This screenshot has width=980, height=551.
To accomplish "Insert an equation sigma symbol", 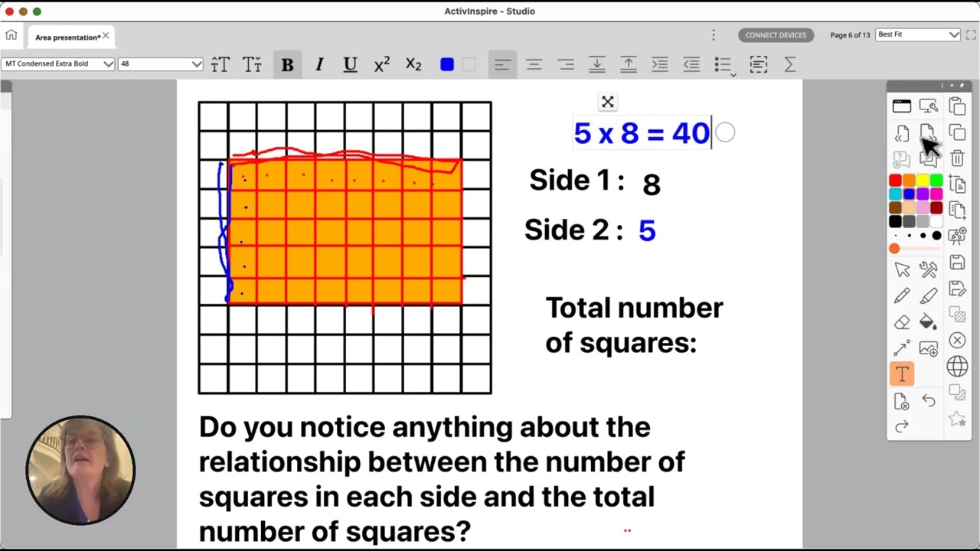I will coord(789,65).
